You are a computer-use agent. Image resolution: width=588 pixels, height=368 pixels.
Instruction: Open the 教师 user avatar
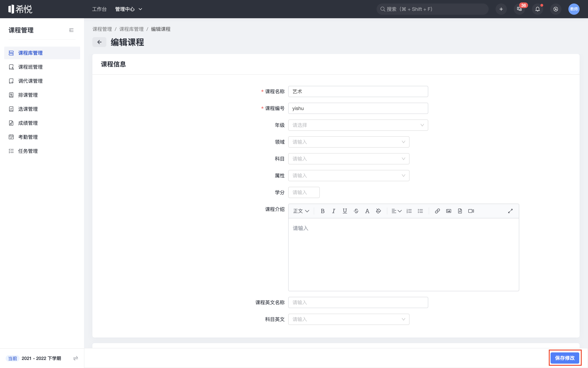pos(574,9)
